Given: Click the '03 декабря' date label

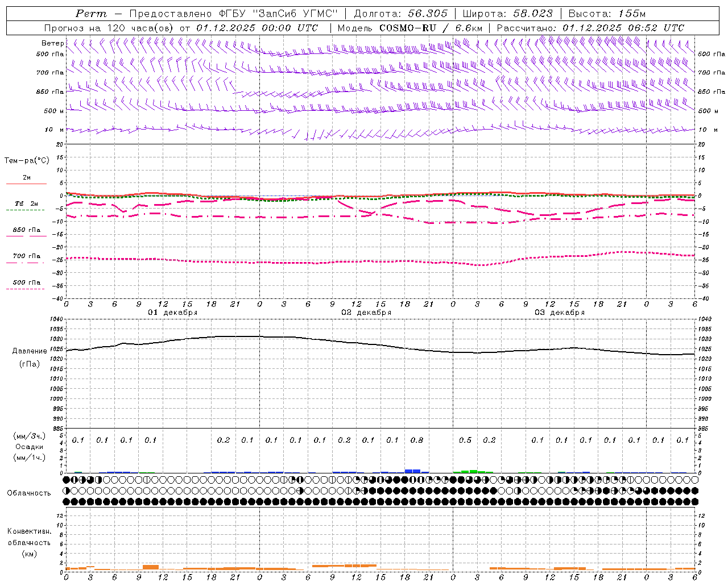Looking at the screenshot, I should click(560, 313).
